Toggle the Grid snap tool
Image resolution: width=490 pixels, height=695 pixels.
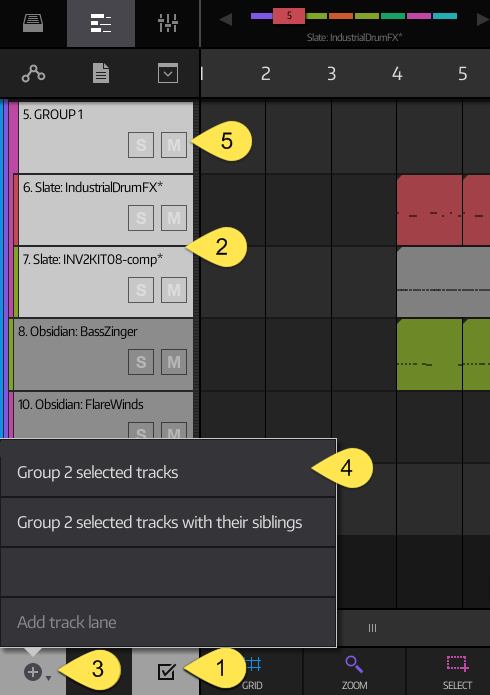(252, 672)
